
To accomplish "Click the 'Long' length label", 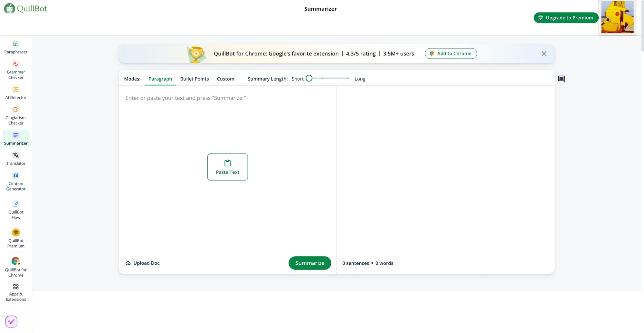I will (x=360, y=79).
